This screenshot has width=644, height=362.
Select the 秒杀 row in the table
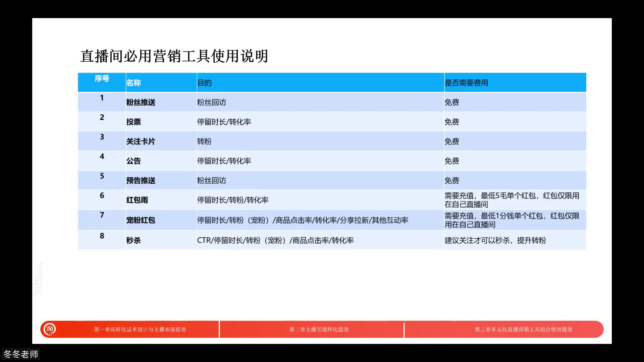click(x=135, y=240)
